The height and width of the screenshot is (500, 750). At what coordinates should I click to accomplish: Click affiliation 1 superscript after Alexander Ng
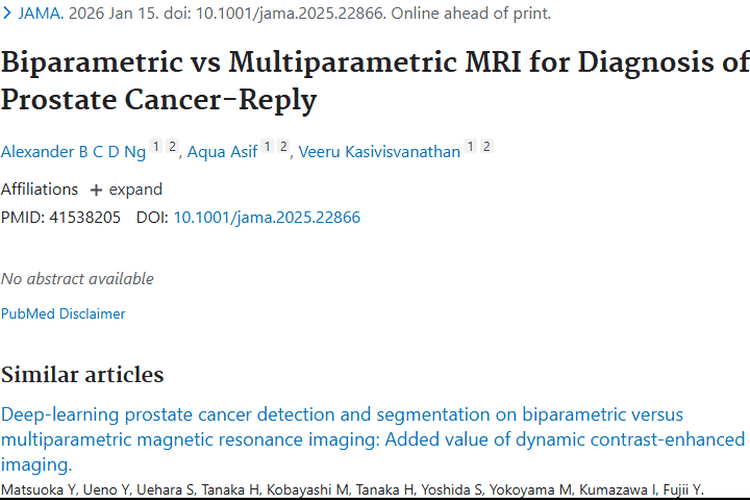[156, 147]
